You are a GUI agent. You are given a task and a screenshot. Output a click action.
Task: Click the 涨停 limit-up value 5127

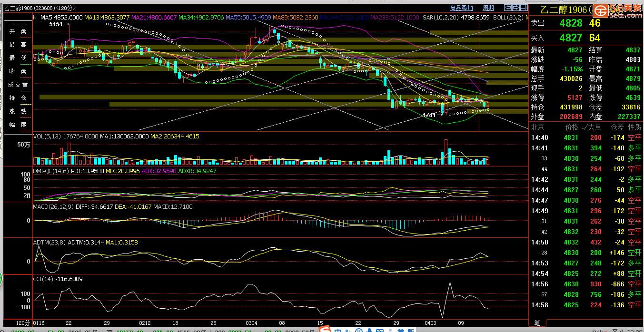(575, 98)
